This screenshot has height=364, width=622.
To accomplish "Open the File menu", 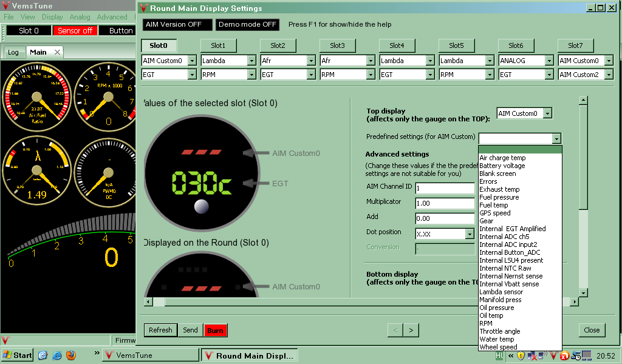I will tap(9, 17).
